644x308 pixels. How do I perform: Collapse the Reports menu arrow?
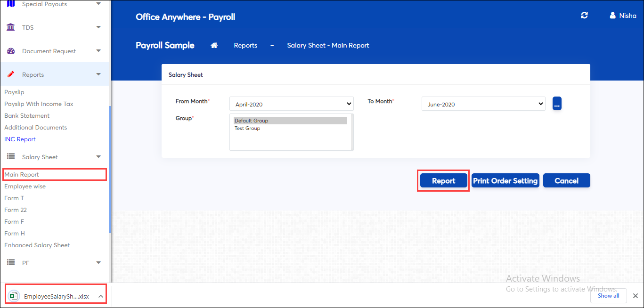pos(98,74)
